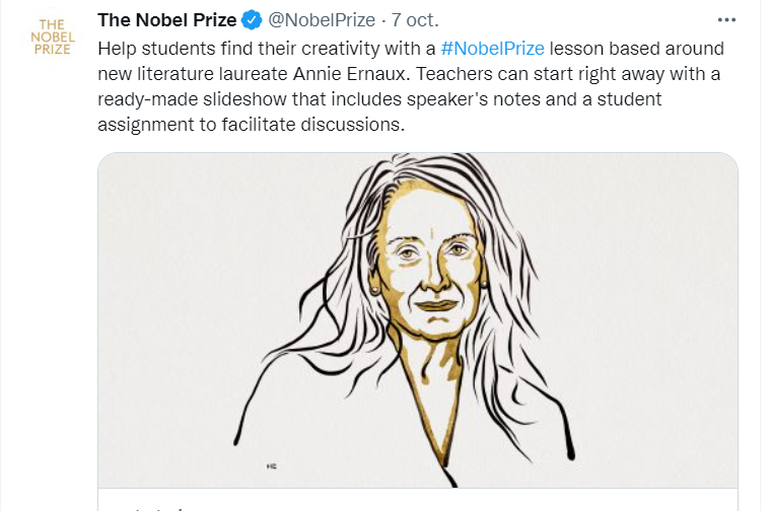This screenshot has height=511, width=770.
Task: Click the "7 oct." tweet timestamp
Action: (415, 20)
